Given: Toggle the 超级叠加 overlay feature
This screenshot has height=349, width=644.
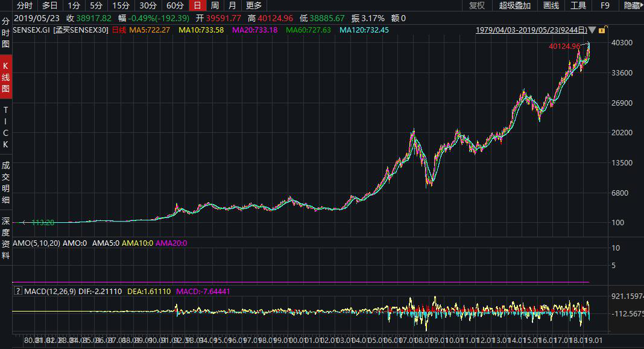Looking at the screenshot, I should click(x=515, y=5).
